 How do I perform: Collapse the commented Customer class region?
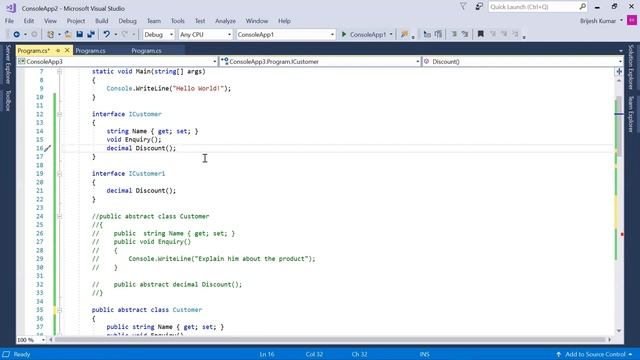[60, 216]
